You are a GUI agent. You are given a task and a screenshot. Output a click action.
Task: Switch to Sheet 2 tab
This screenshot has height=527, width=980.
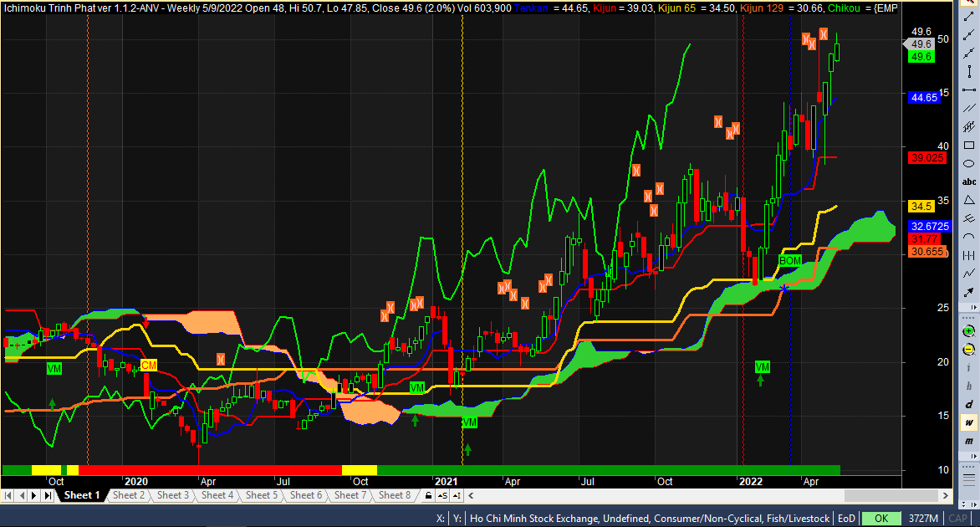pyautogui.click(x=129, y=496)
